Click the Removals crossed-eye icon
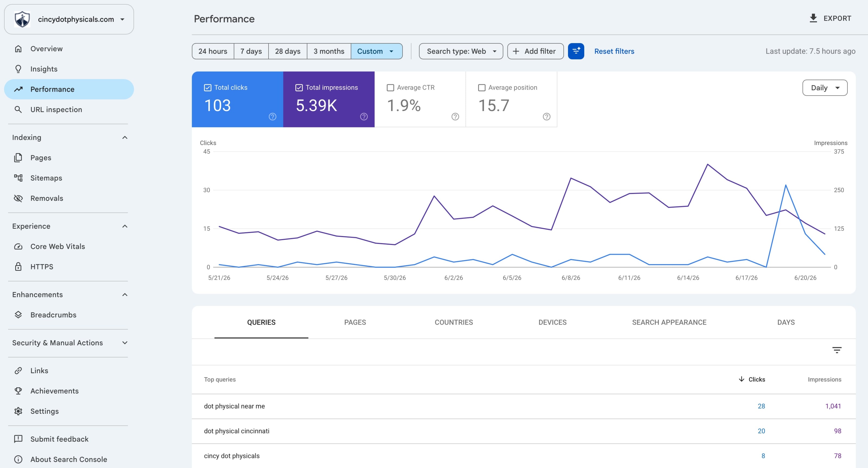The image size is (868, 468). click(x=18, y=198)
